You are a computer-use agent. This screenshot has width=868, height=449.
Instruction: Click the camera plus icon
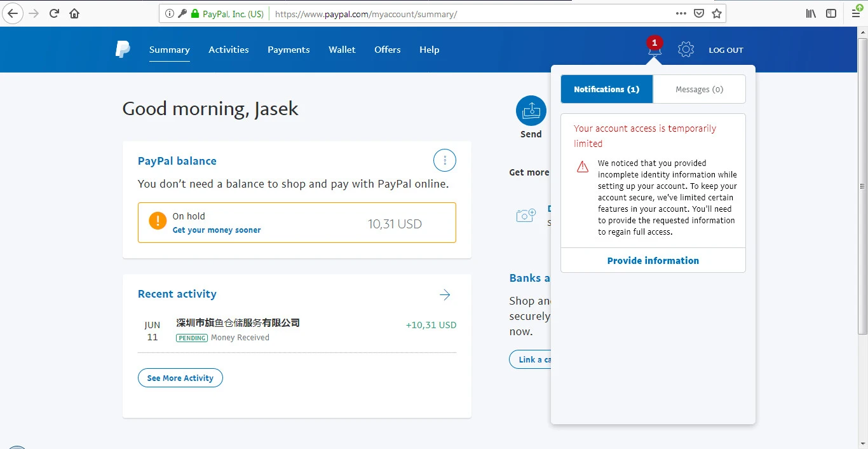pyautogui.click(x=526, y=216)
